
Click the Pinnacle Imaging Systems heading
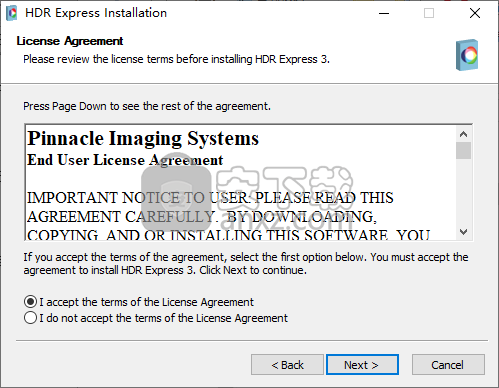coord(143,138)
